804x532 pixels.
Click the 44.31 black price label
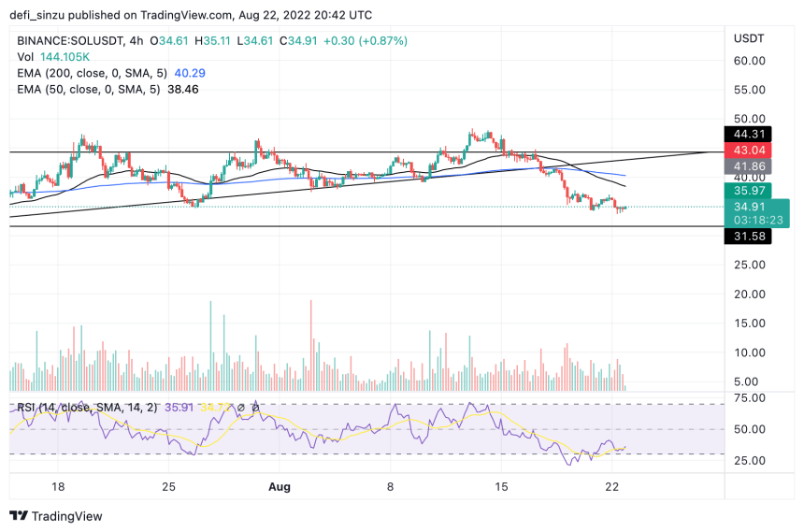click(x=748, y=135)
